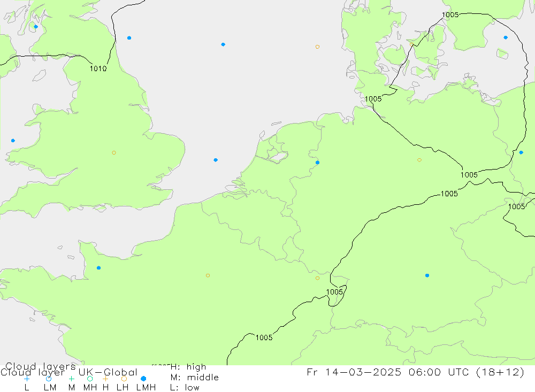The image size is (535, 392).
Task: Select the LH circle marker west of Denmark
Action: tap(317, 47)
